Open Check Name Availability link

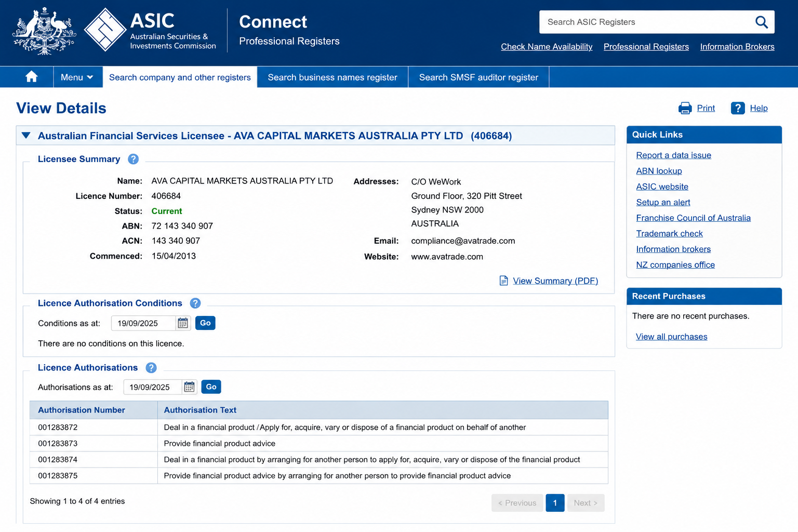click(547, 47)
